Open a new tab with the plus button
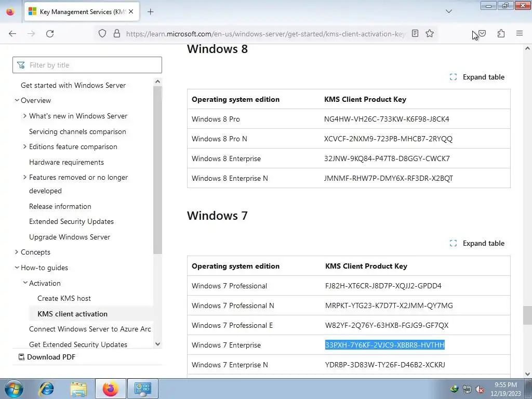 coord(150,12)
